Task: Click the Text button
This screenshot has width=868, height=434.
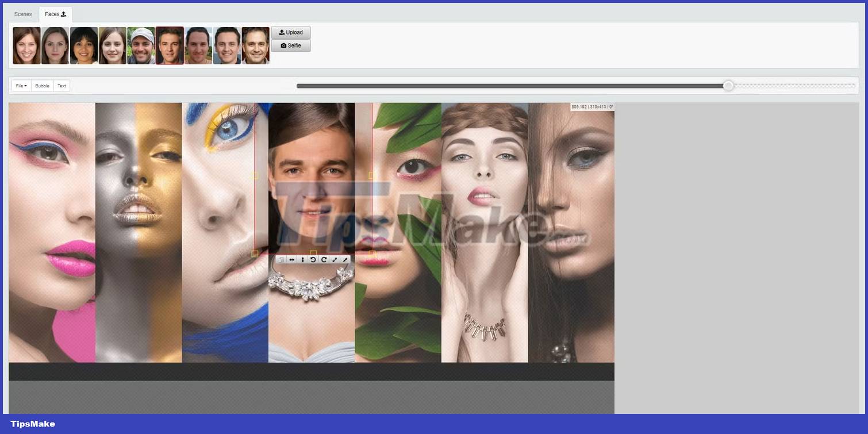Action: coord(62,86)
